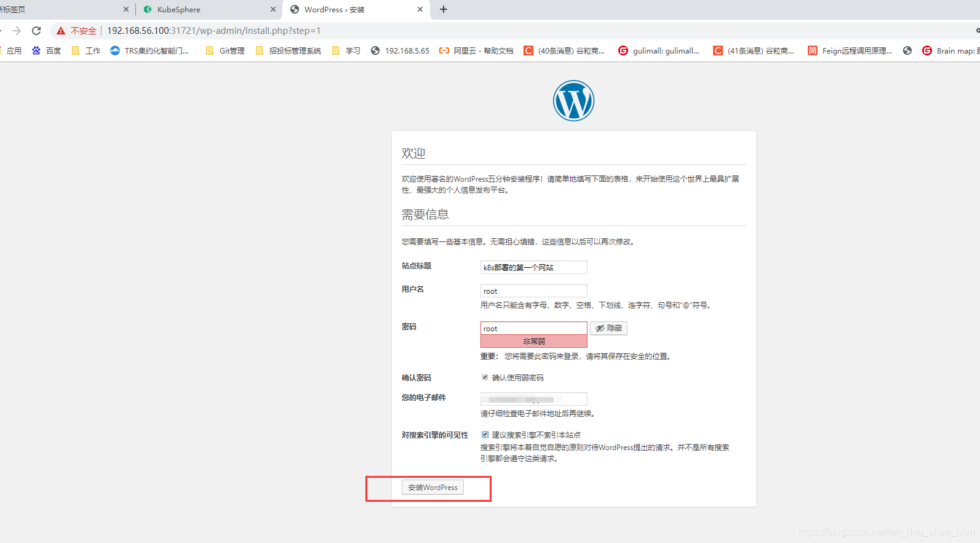Click the 欢迎 heading text
980x543 pixels.
pos(413,153)
